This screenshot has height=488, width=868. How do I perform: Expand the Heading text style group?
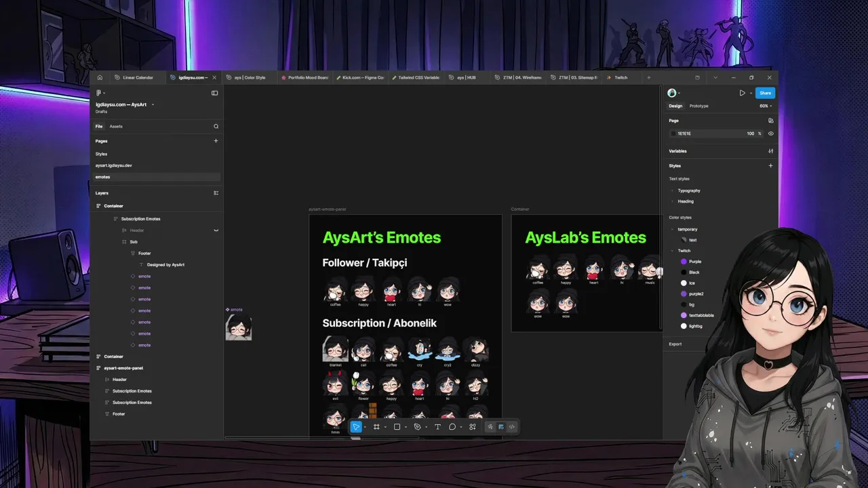click(x=673, y=201)
